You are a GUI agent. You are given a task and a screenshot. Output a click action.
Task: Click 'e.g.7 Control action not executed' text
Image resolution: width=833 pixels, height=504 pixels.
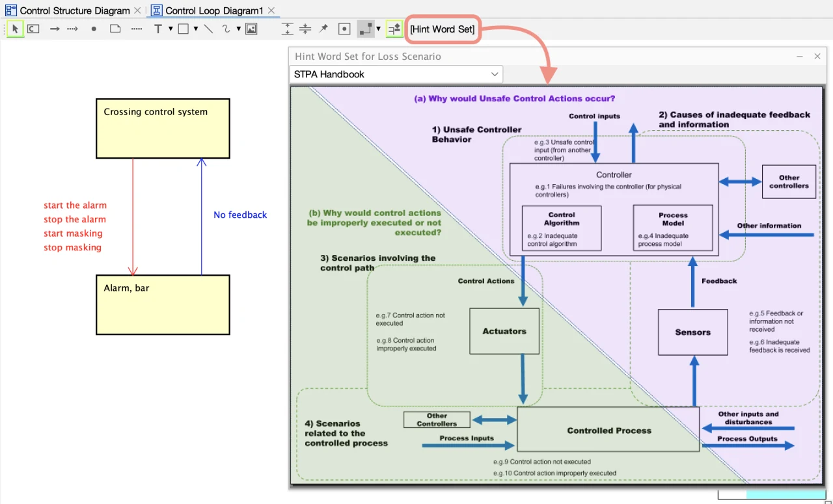[411, 319]
